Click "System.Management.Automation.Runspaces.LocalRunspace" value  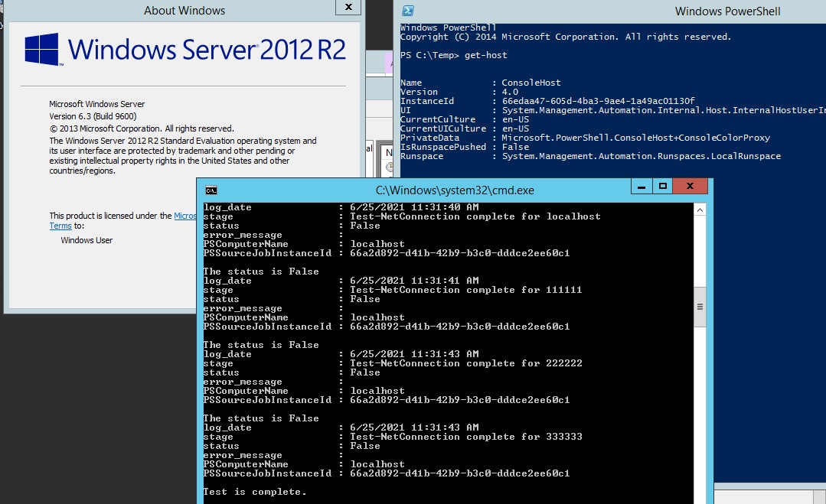641,156
